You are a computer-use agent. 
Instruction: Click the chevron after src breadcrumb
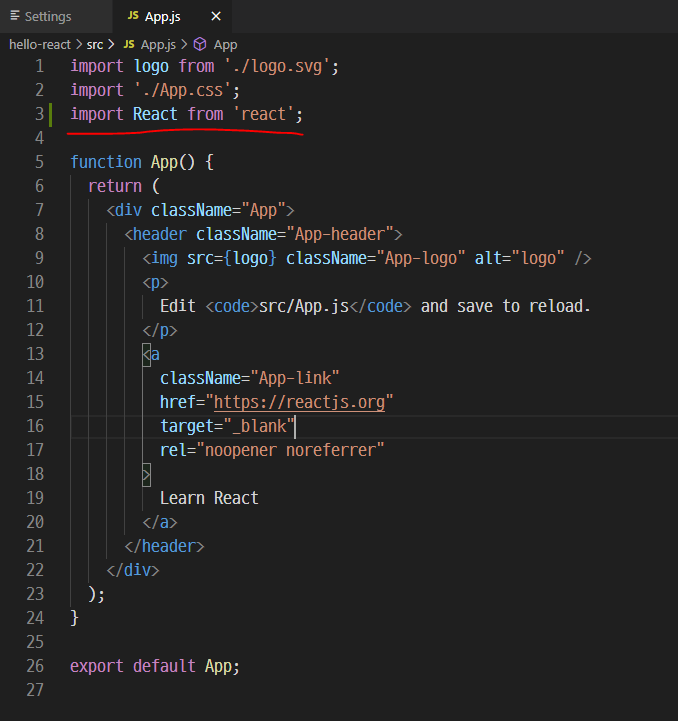tap(111, 45)
